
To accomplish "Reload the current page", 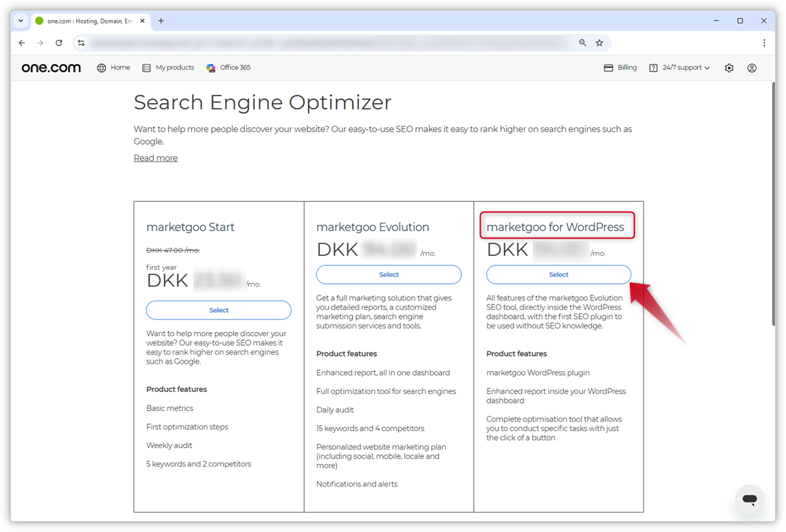I will click(x=58, y=43).
